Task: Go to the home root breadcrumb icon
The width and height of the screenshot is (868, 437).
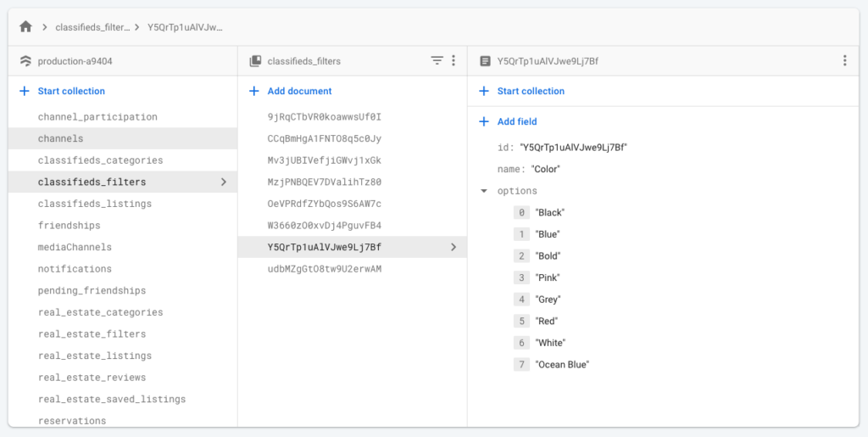Action: point(25,26)
